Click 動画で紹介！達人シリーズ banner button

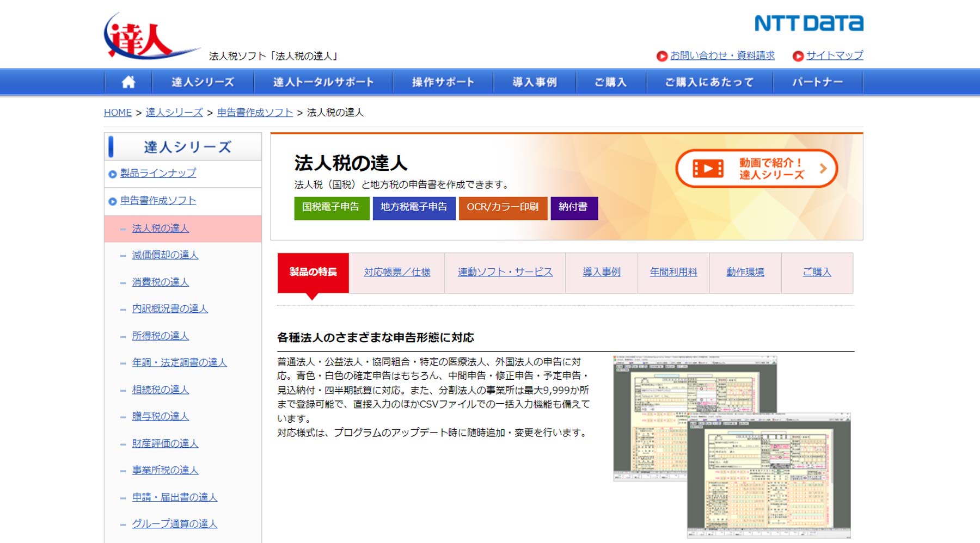point(756,169)
